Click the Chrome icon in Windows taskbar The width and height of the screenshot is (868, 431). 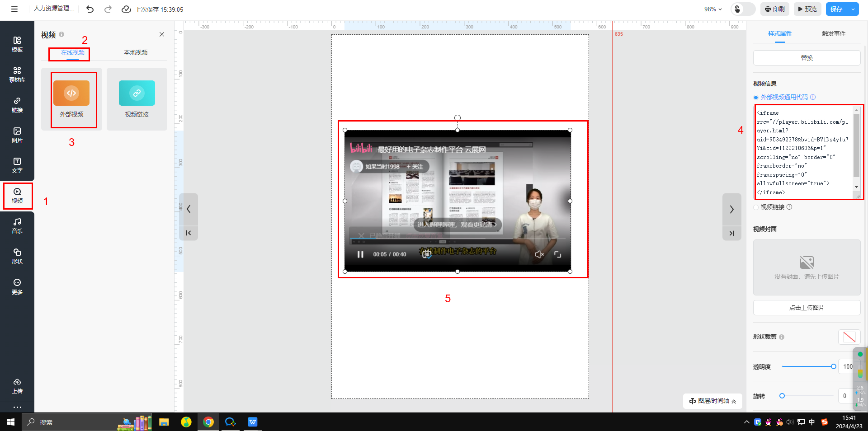click(208, 422)
